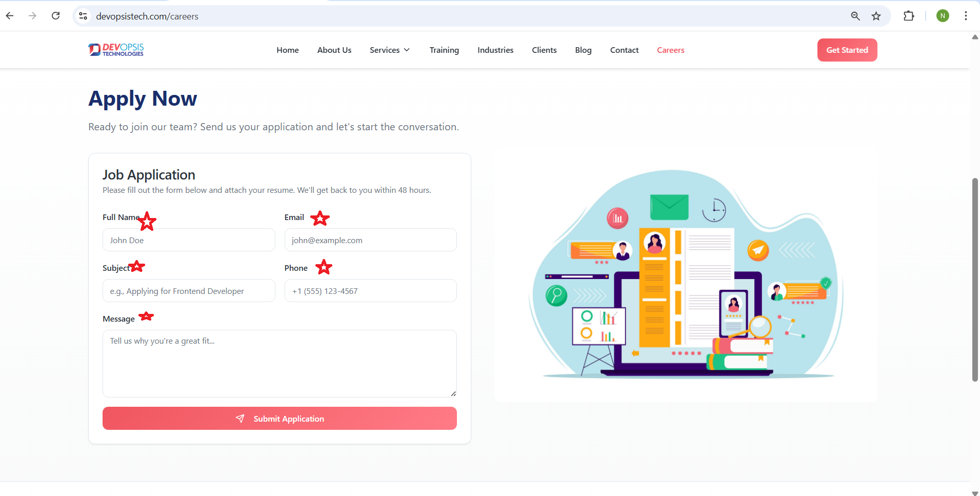Select the Message text area
Viewport: 980px width, 496px height.
tap(279, 364)
